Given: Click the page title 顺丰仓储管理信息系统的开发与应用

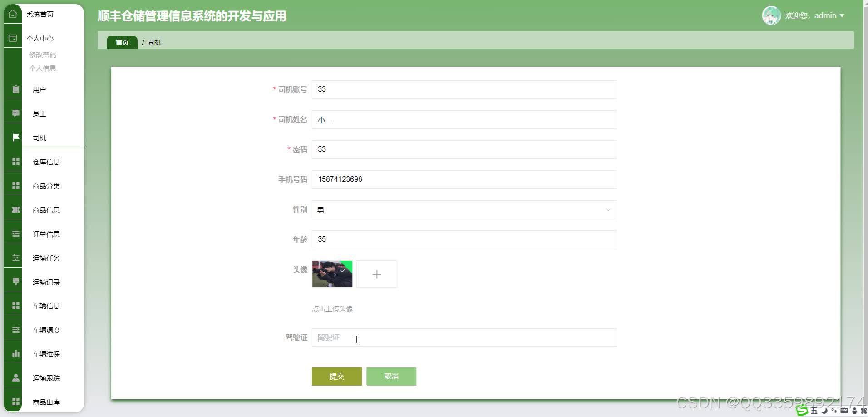Looking at the screenshot, I should click(x=192, y=16).
